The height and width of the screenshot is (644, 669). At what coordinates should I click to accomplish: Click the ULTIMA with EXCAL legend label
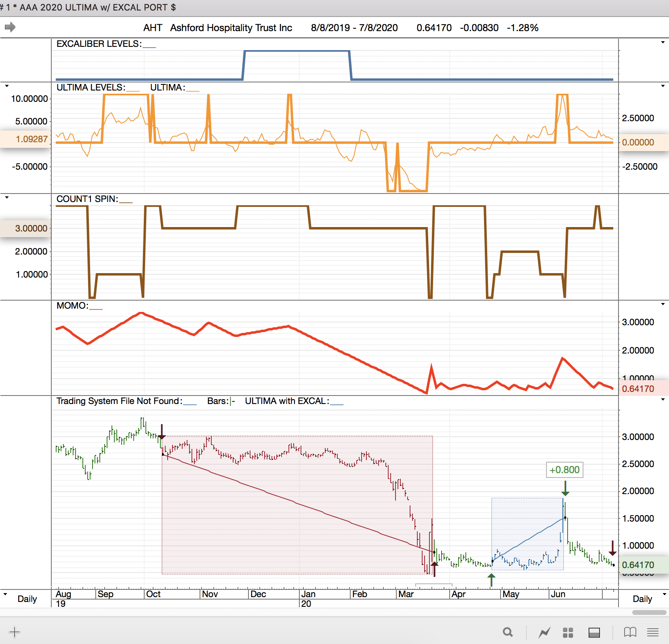[287, 401]
